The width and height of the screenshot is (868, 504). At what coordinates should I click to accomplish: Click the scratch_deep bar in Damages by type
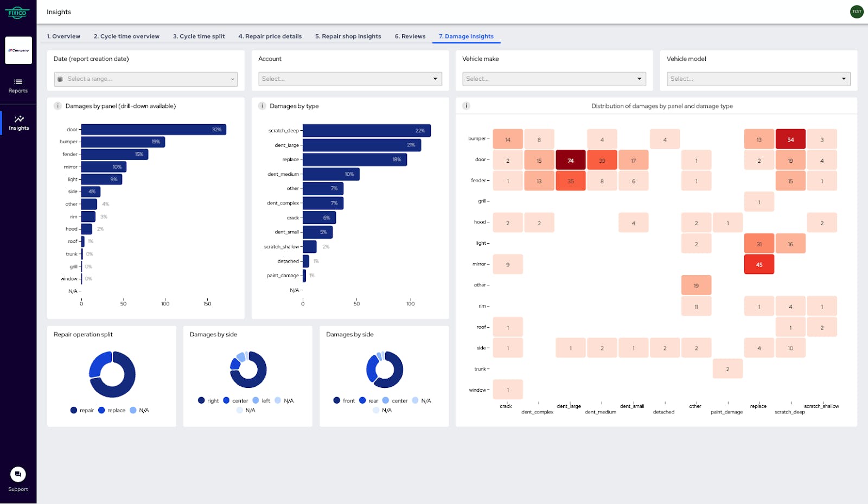tap(367, 130)
